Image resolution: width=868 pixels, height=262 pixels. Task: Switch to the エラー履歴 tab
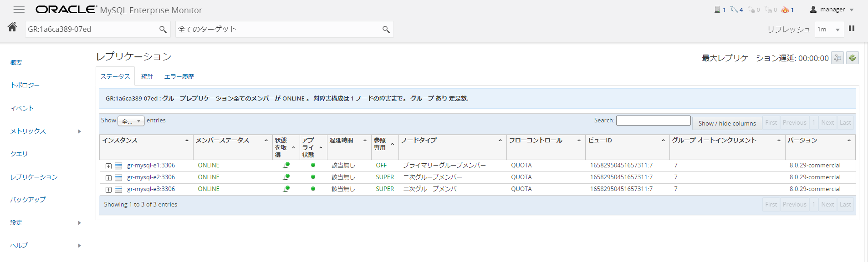[179, 76]
